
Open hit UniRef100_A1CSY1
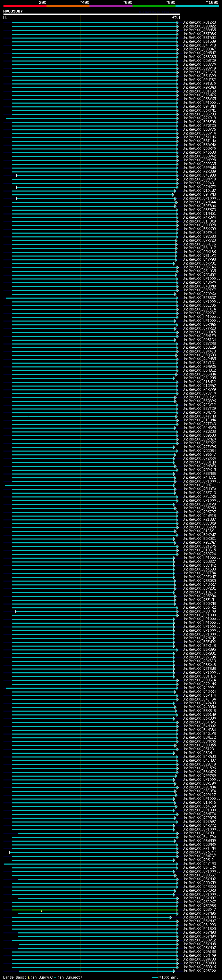click(199, 531)
